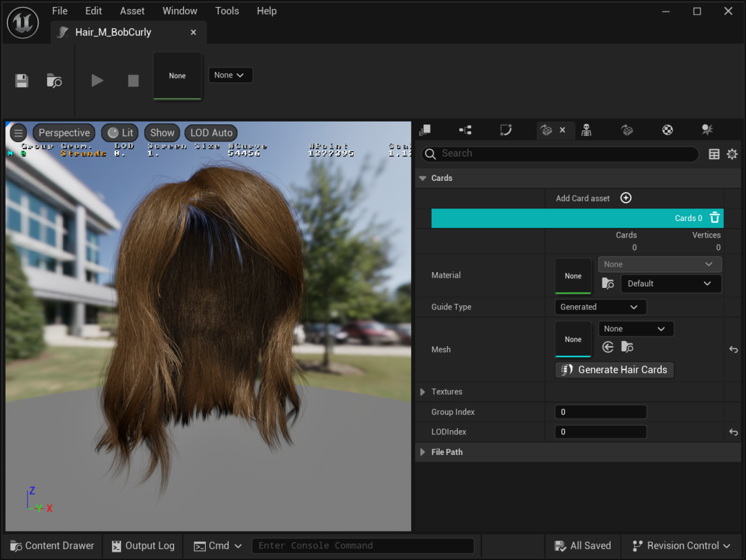Reset the Mesh property to default
The height and width of the screenshot is (560, 746).
[x=734, y=350]
